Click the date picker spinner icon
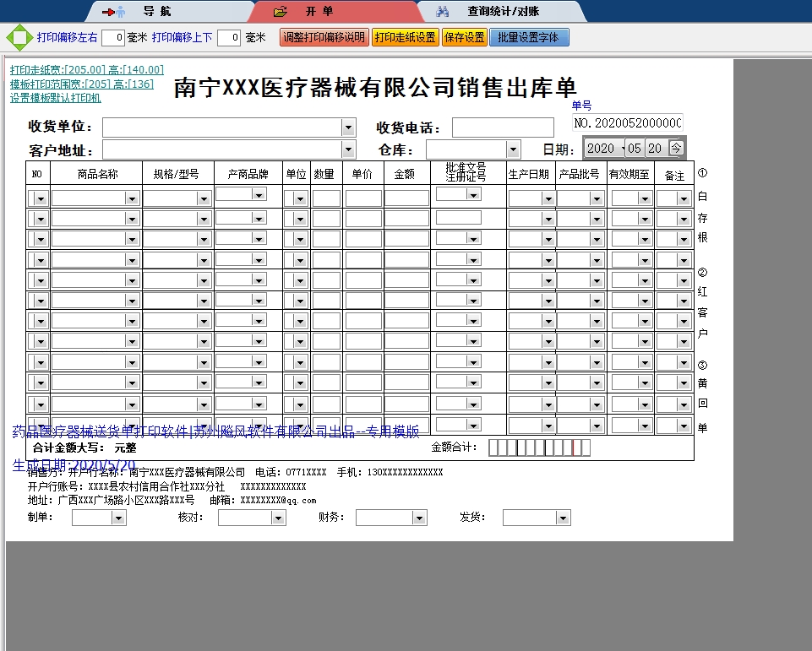Screen dimensions: 812x651 click(x=676, y=148)
